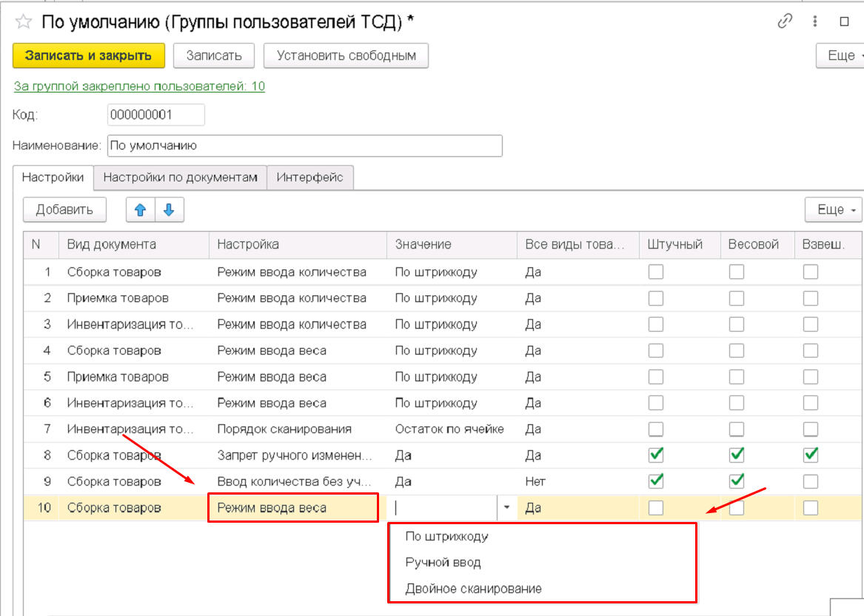Click the favorite star icon in title
The width and height of the screenshot is (864, 616).
click(x=23, y=22)
